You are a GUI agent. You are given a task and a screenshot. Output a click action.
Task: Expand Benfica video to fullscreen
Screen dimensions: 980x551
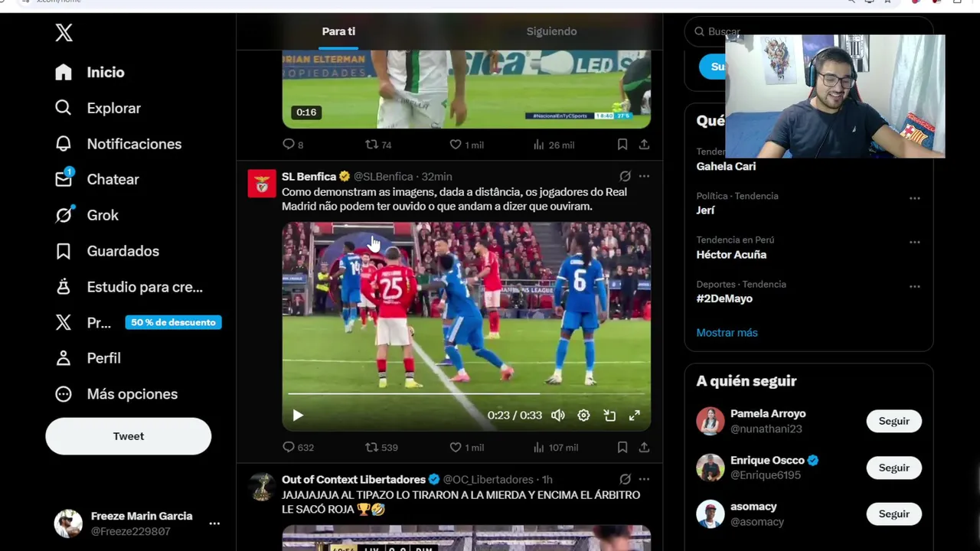[635, 415]
